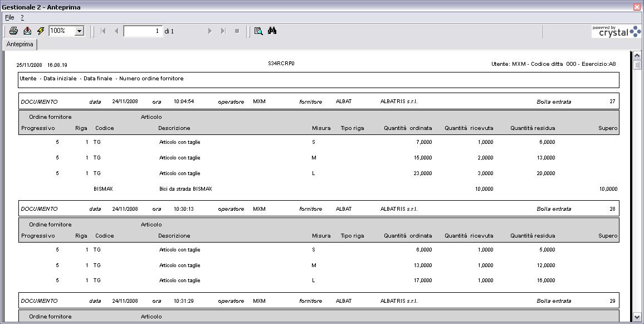The width and height of the screenshot is (644, 324).
Task: Click the Print report icon
Action: click(x=14, y=31)
